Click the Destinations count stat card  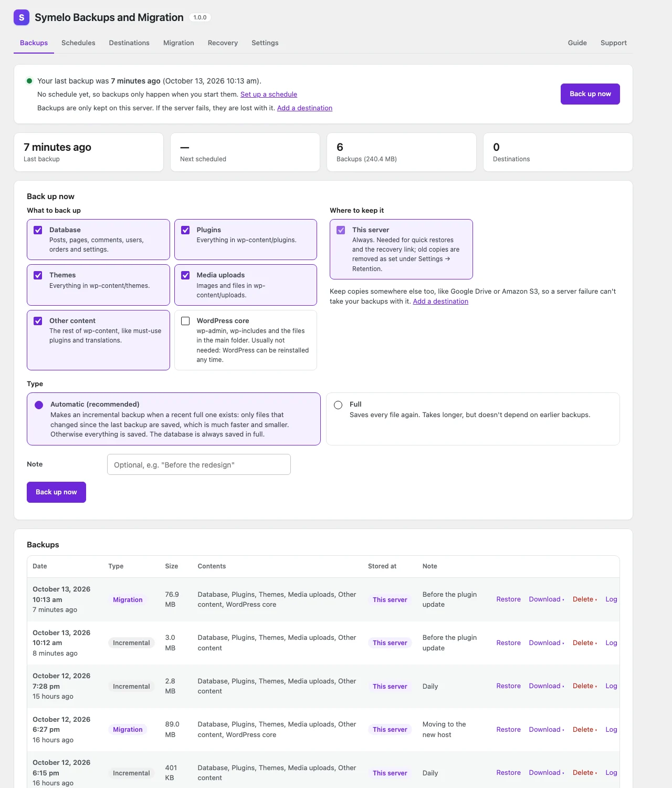(558, 152)
